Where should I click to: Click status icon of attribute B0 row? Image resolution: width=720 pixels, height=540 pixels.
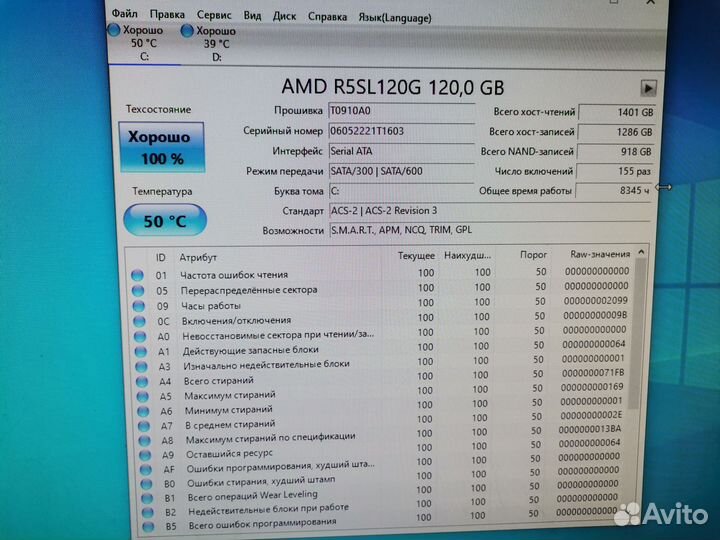[x=146, y=484]
